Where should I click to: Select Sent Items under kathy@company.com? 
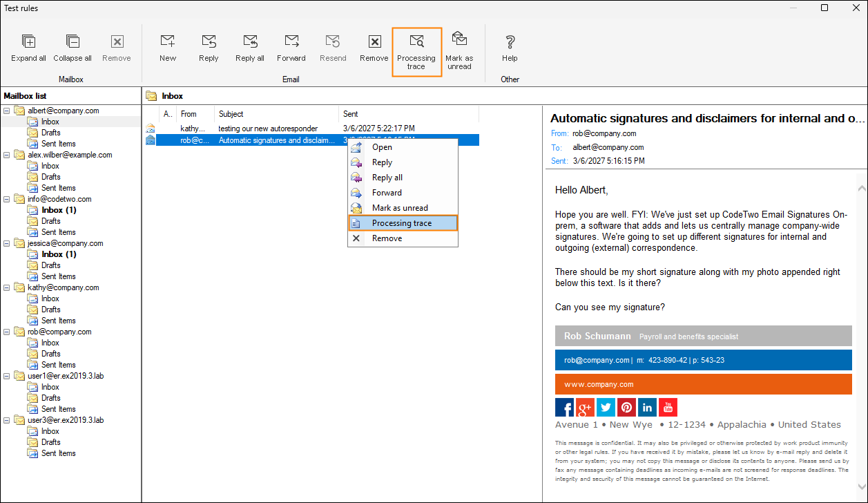pos(58,321)
